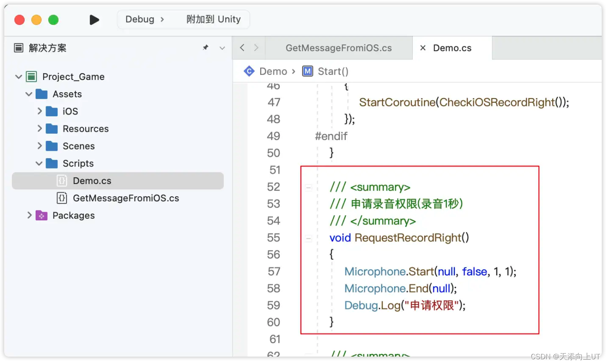
Task: Click the green zoom window button
Action: click(53, 20)
